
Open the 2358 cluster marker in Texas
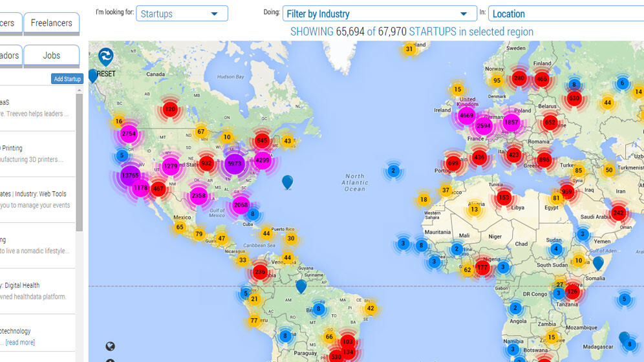tap(199, 195)
